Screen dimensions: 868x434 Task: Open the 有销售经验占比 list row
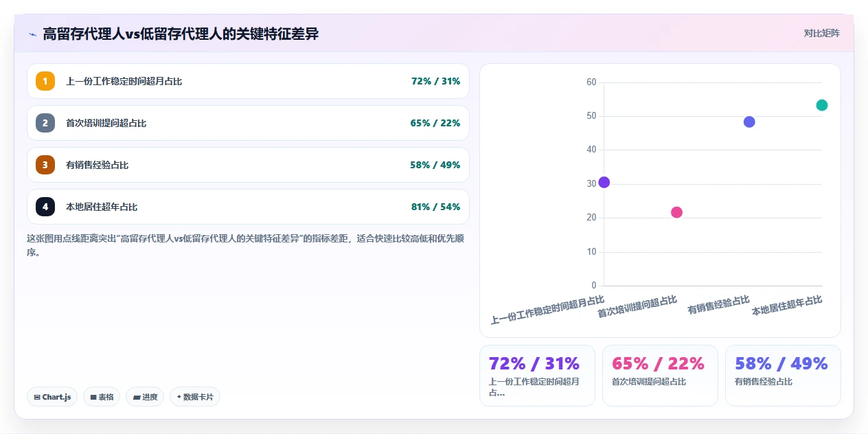pos(248,165)
